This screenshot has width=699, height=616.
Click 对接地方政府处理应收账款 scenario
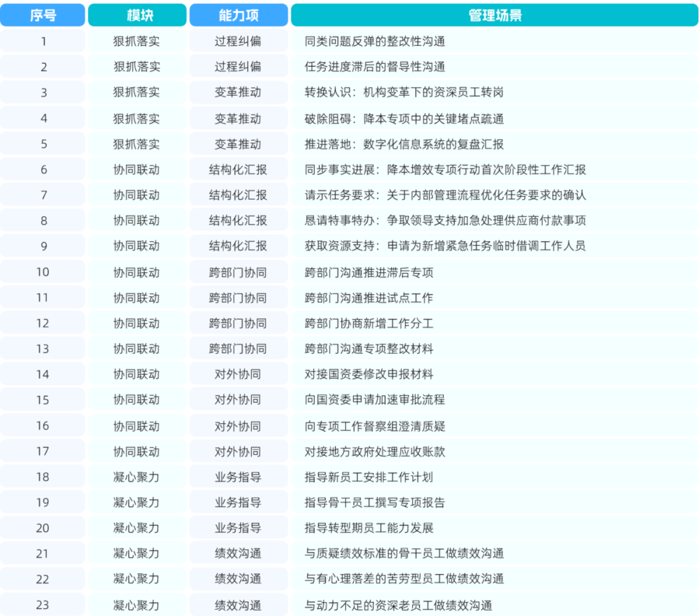tap(375, 452)
